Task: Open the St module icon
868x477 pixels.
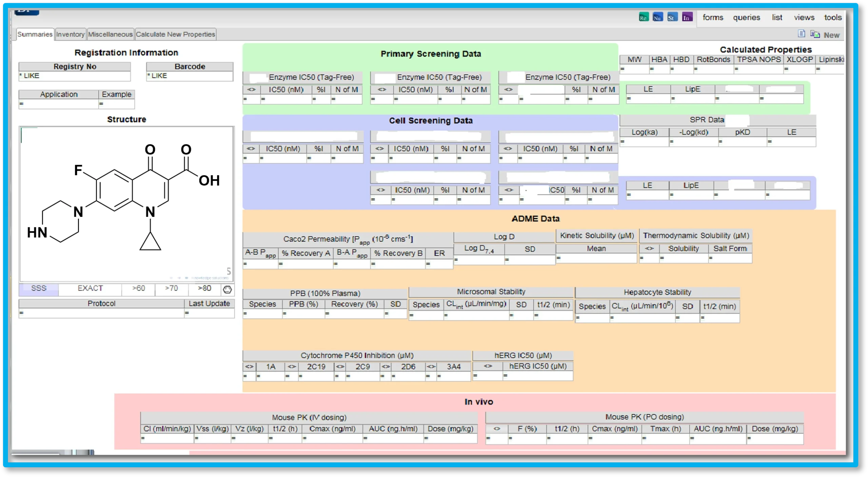Action: 672,17
